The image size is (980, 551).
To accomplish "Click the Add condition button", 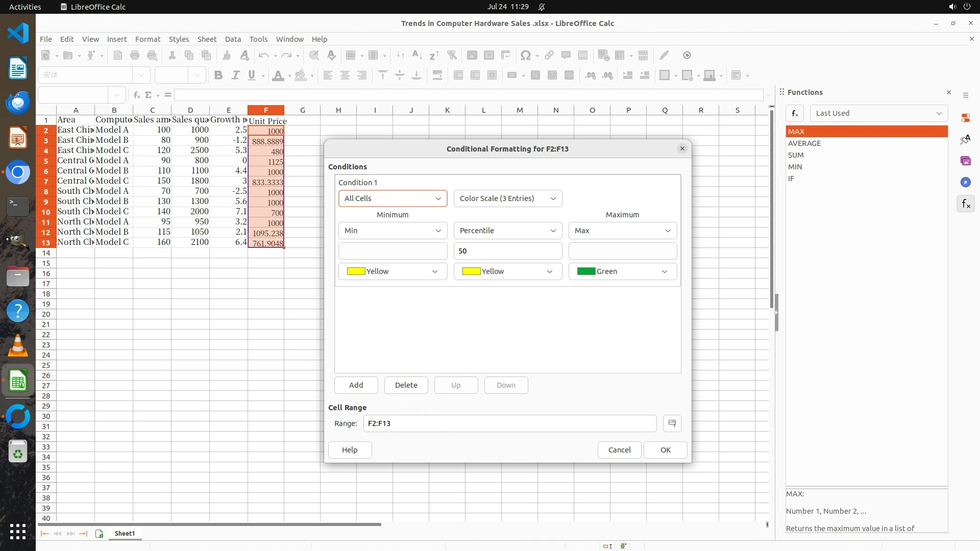I will [356, 385].
